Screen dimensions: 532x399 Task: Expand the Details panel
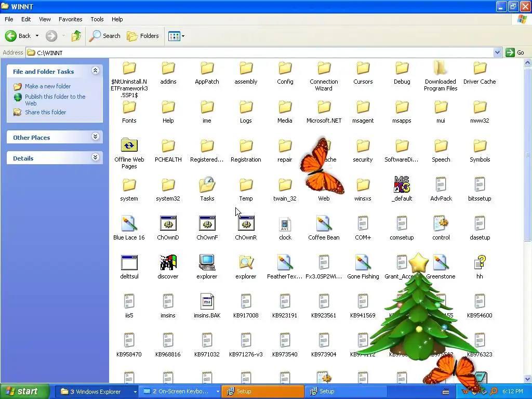[x=96, y=157]
